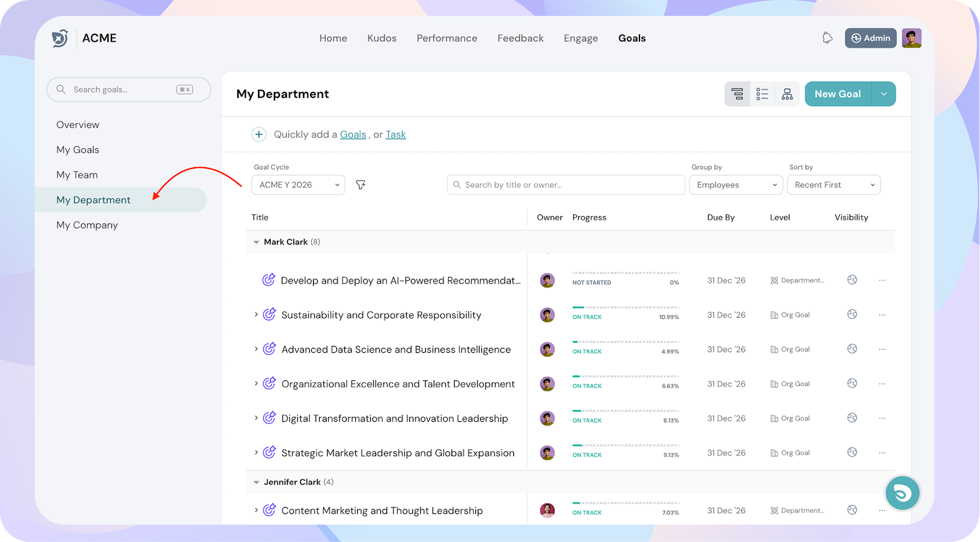This screenshot has width=980, height=542.
Task: Click the Goals quick add link
Action: [353, 134]
